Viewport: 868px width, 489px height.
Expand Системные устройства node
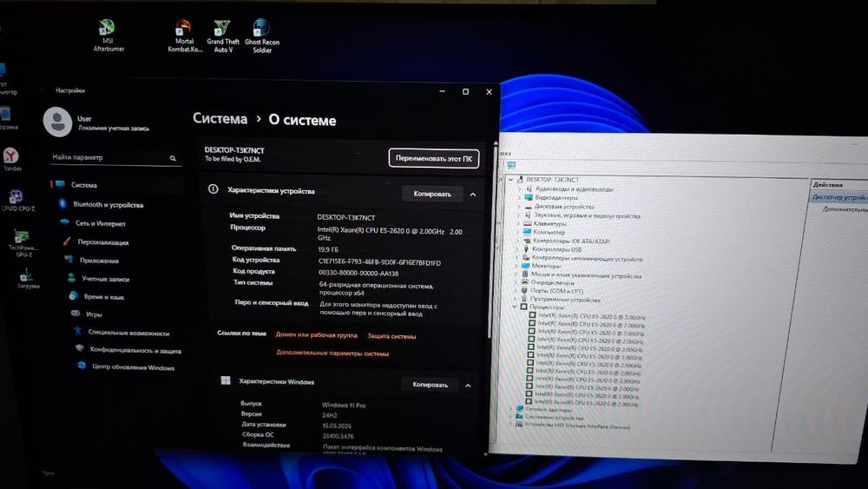510,417
